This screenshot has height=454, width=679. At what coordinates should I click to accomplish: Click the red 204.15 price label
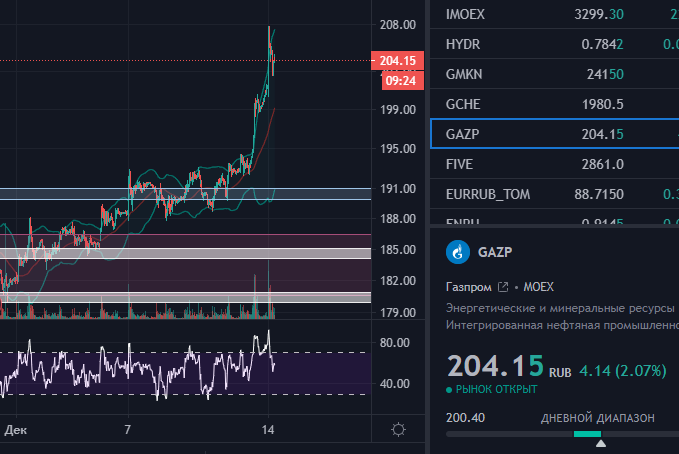(398, 60)
